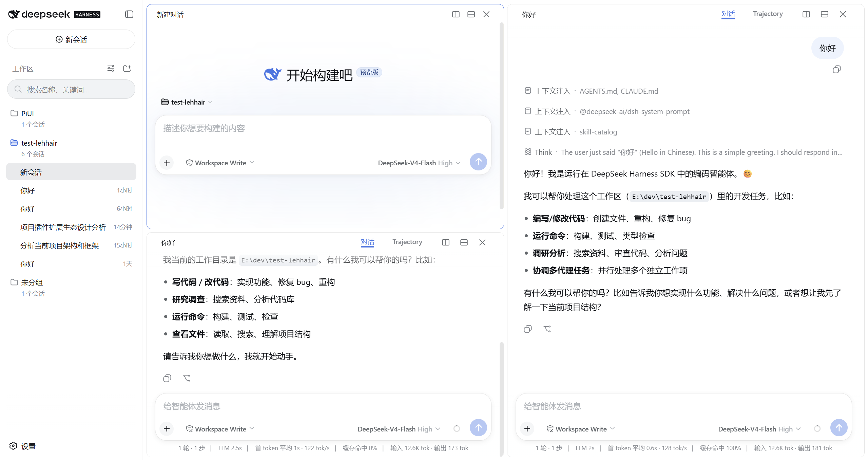Open Workspace Write dropdown in 新建对话 pane
Screen dimensions: 868x460
pos(220,163)
